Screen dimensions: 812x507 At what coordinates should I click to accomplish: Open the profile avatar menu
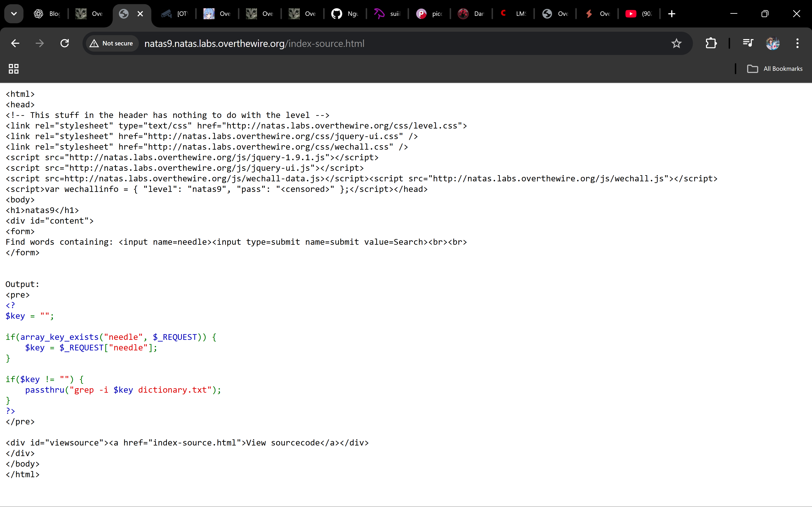[772, 43]
